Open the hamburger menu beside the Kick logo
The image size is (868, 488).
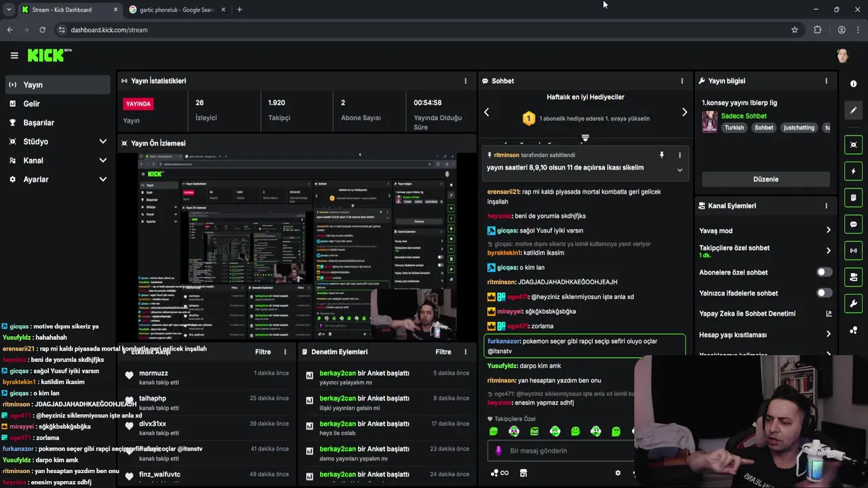click(14, 56)
